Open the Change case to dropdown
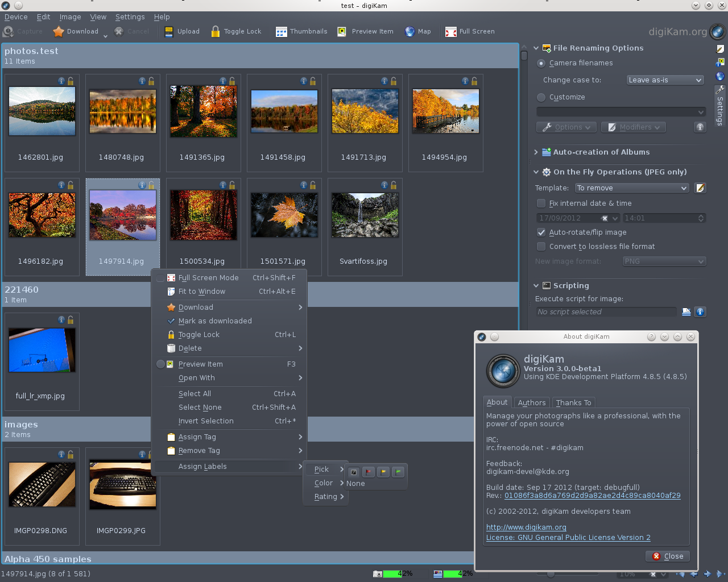The height and width of the screenshot is (582, 728). [x=665, y=80]
